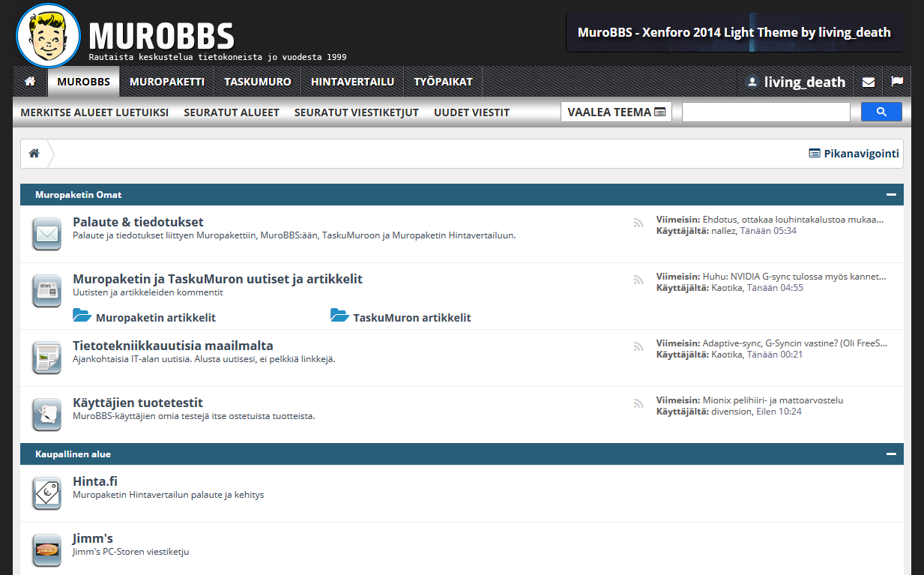Click folder icon next to Muropaketin artikkelit

pyautogui.click(x=82, y=316)
